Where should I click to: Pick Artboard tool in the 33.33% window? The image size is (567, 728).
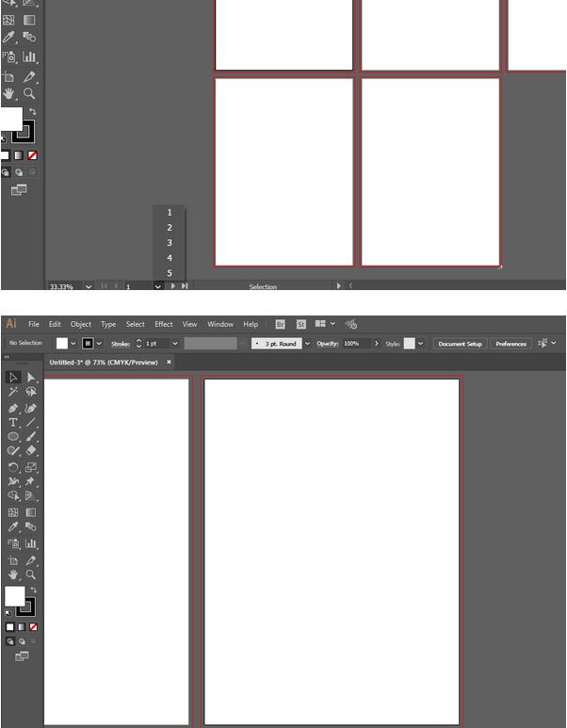pyautogui.click(x=8, y=77)
